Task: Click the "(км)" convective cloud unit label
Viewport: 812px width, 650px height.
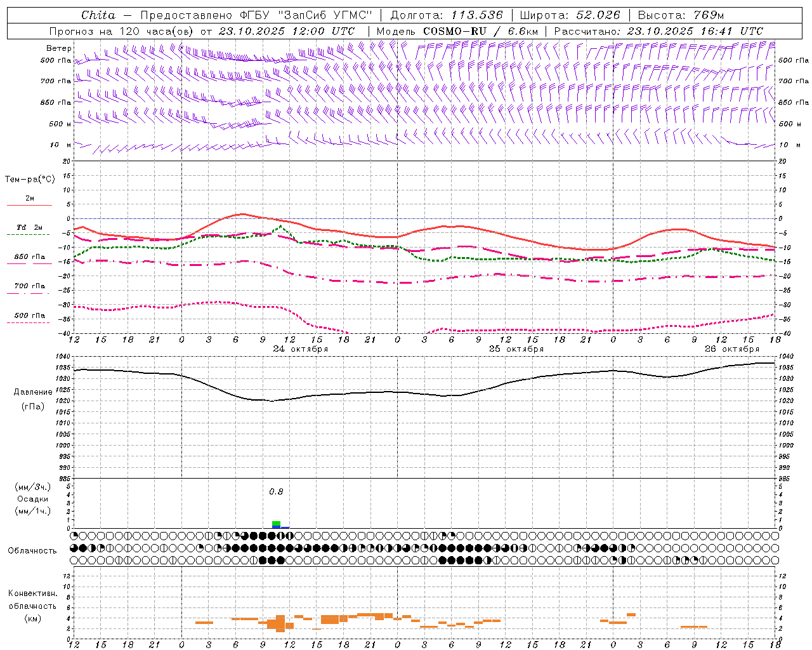Action: (x=33, y=619)
